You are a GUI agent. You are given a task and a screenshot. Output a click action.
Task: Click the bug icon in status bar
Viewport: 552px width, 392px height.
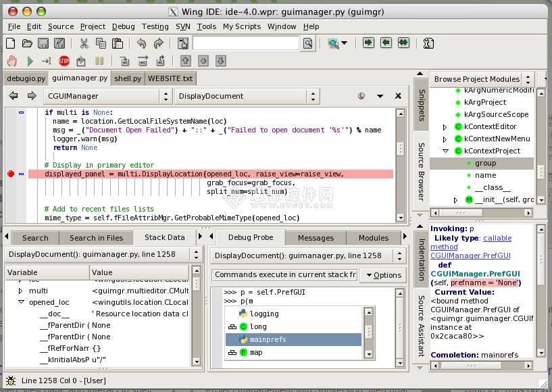tap(11, 381)
